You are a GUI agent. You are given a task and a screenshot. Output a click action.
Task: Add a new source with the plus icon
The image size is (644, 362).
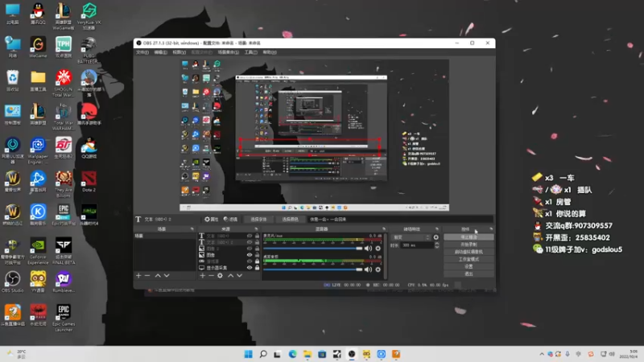202,275
